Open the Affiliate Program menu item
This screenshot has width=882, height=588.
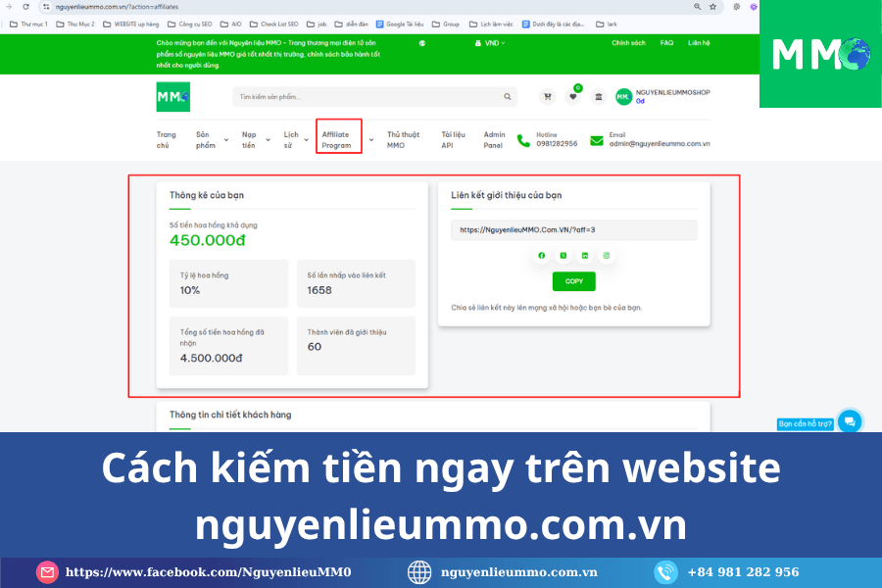(338, 139)
